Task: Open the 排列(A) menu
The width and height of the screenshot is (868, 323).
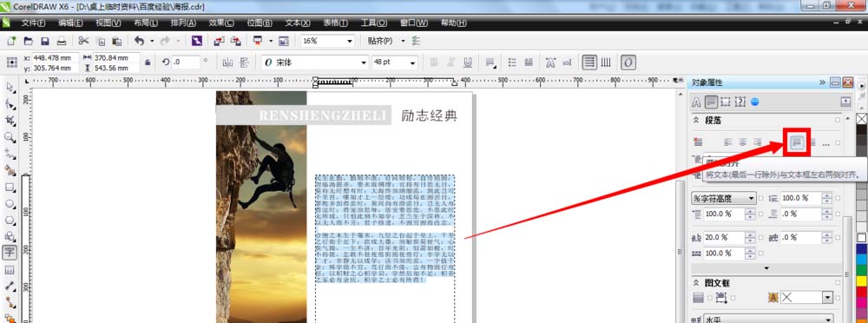Action: click(x=183, y=23)
